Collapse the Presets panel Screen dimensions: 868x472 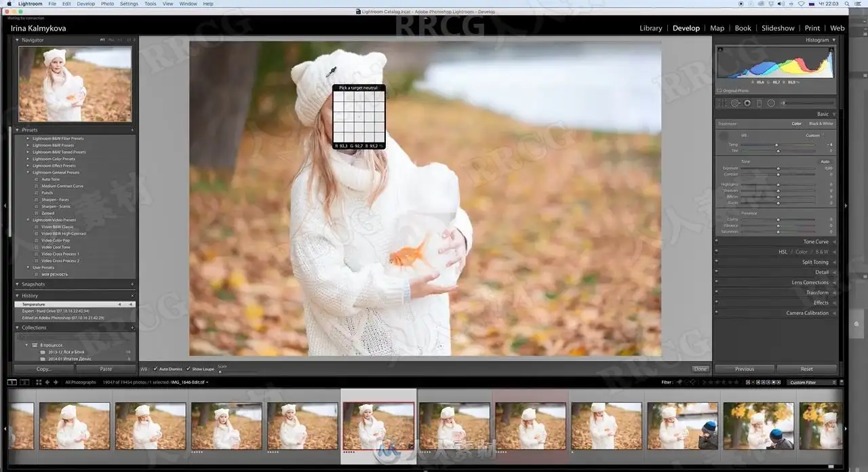pos(18,130)
